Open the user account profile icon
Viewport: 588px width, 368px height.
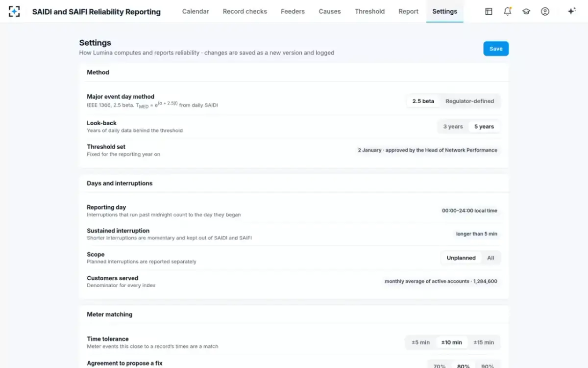coord(545,11)
